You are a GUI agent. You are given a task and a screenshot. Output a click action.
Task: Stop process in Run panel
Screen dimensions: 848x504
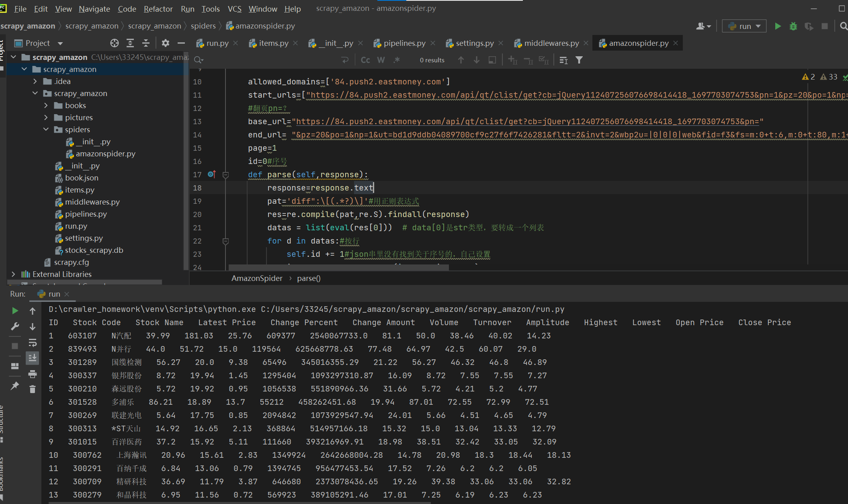click(15, 346)
